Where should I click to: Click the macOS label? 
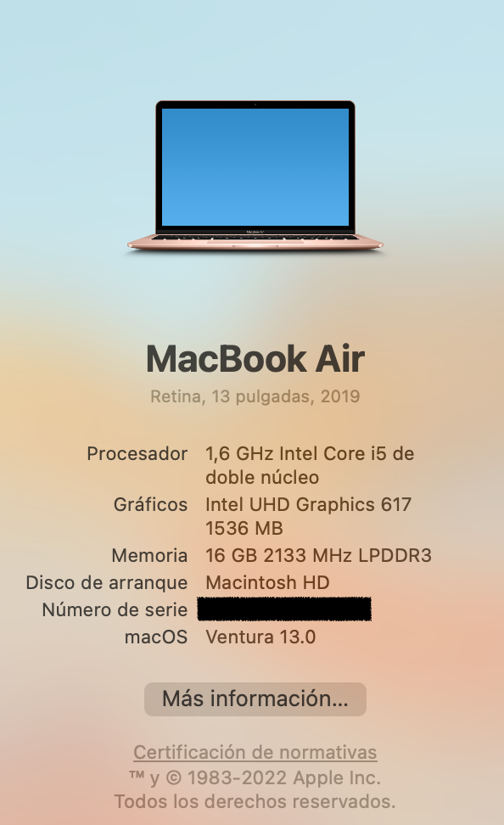click(156, 637)
